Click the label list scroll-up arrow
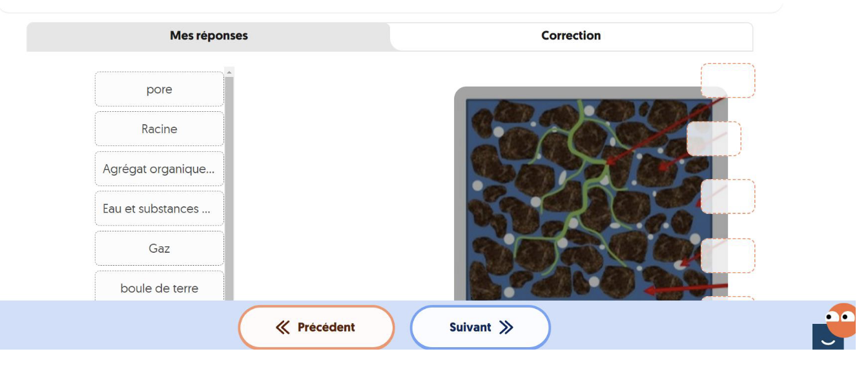 click(x=230, y=72)
